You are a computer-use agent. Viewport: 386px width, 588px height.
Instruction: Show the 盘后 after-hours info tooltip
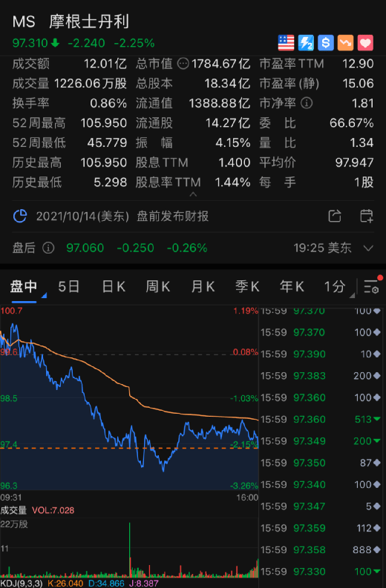(x=48, y=248)
